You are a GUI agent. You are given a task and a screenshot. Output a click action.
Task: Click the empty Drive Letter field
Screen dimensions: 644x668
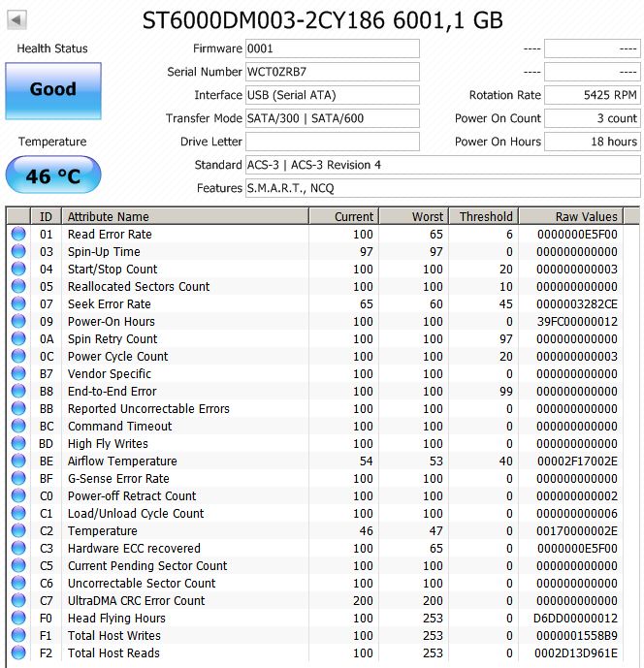click(x=333, y=142)
